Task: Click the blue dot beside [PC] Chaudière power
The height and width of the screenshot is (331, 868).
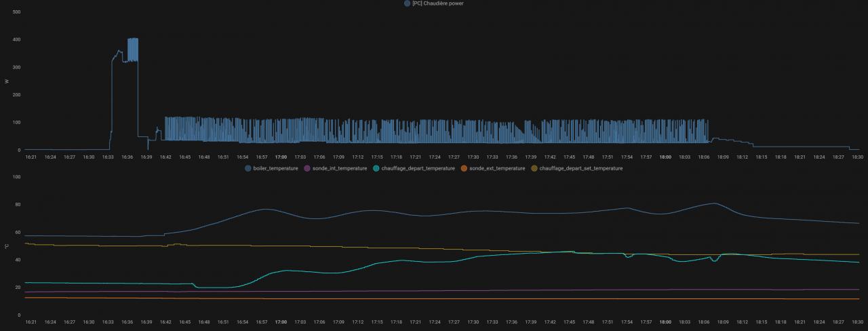Action: click(407, 3)
